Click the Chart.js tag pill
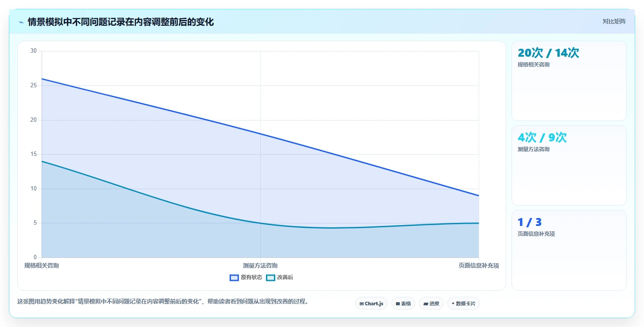Image resolution: width=644 pixels, height=327 pixels. point(371,304)
